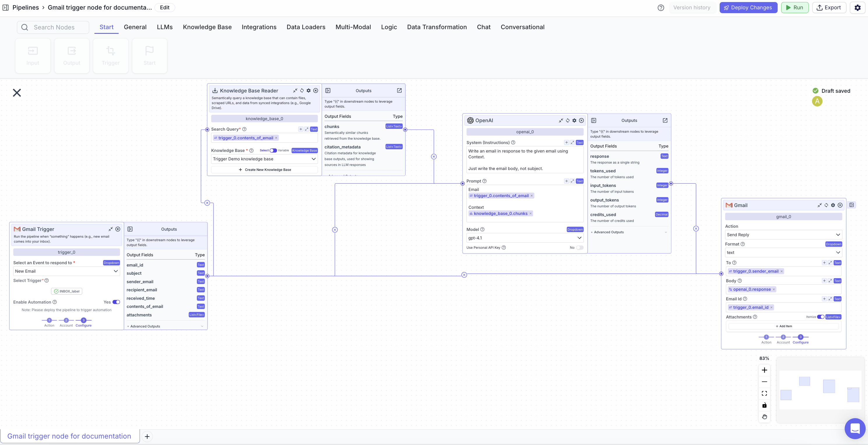Open the Integrations tab
The width and height of the screenshot is (868, 445).
coord(259,27)
